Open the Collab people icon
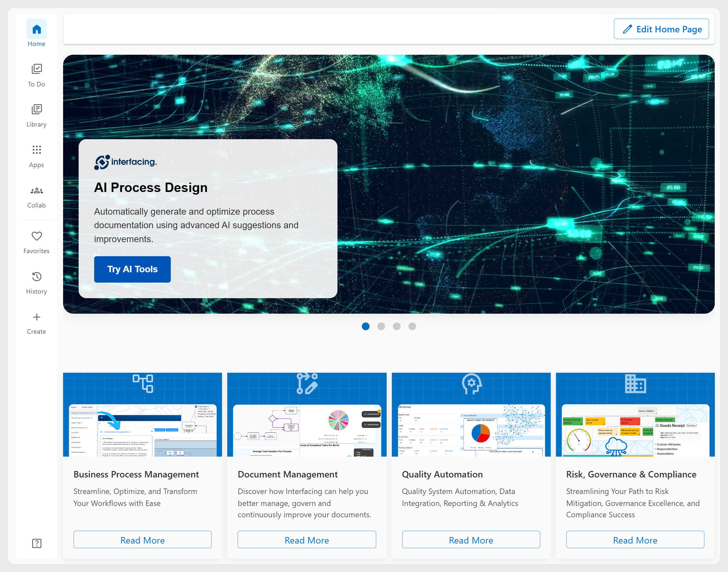Image resolution: width=728 pixels, height=572 pixels. pos(37,191)
